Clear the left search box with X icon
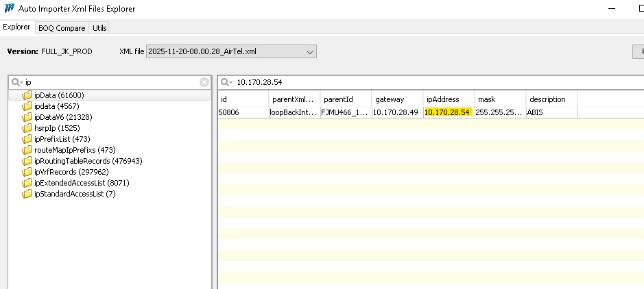This screenshot has width=644, height=289. [x=204, y=82]
